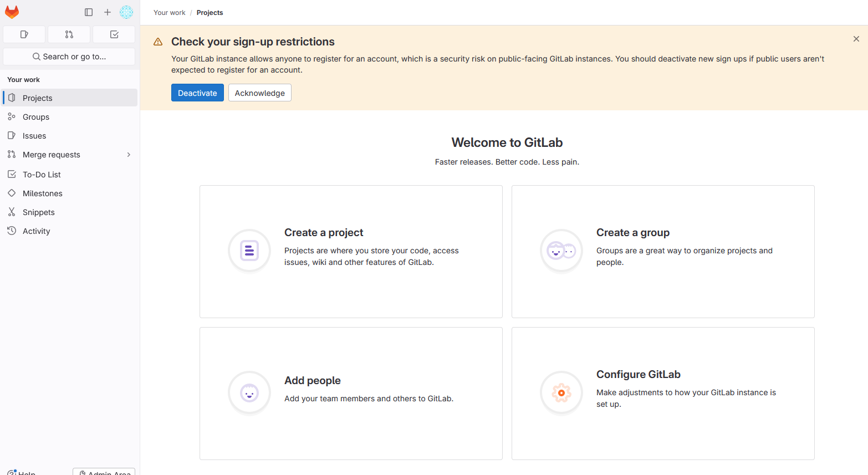Open the Create a project card
868x475 pixels.
351,252
